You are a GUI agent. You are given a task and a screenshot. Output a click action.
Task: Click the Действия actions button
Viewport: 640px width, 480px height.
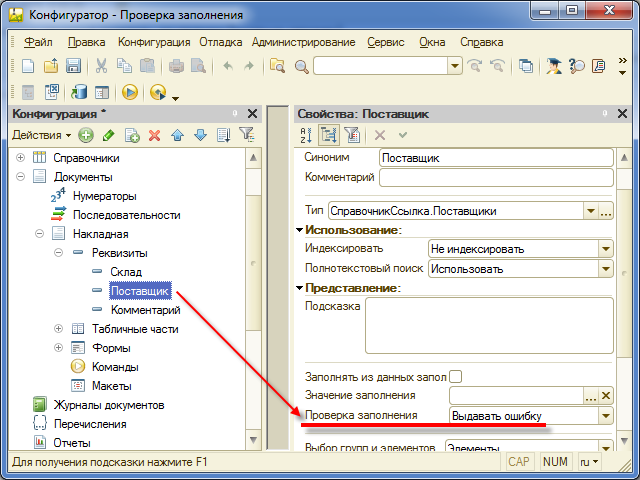41,135
